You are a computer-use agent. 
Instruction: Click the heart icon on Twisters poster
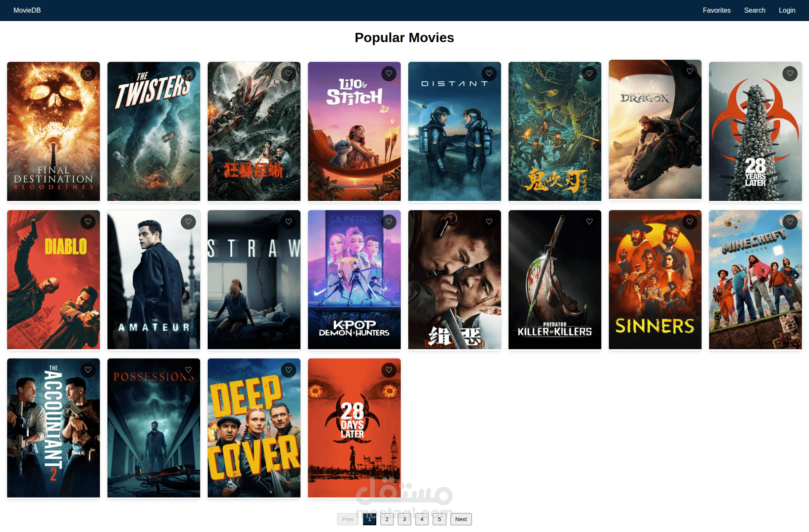(x=188, y=74)
